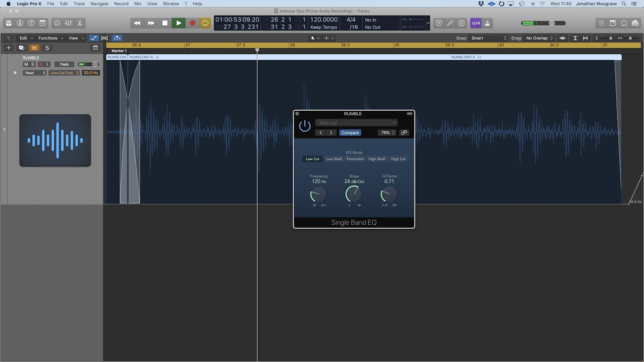Click the Compare button in plug-in window
This screenshot has width=644, height=362.
[x=350, y=133]
